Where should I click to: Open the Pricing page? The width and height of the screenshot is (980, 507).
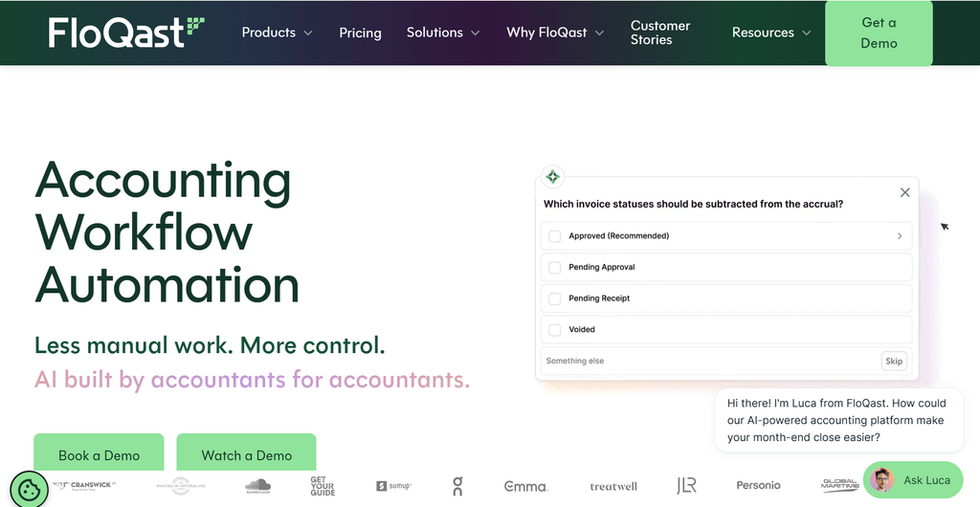pos(360,33)
